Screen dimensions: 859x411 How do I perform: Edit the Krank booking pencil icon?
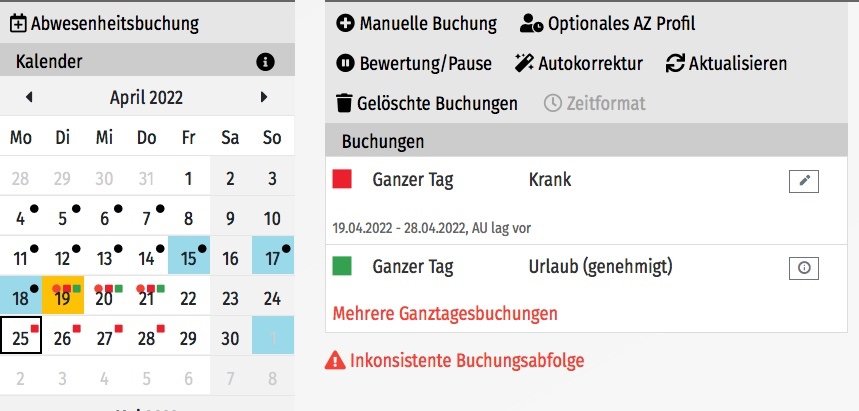(x=804, y=181)
